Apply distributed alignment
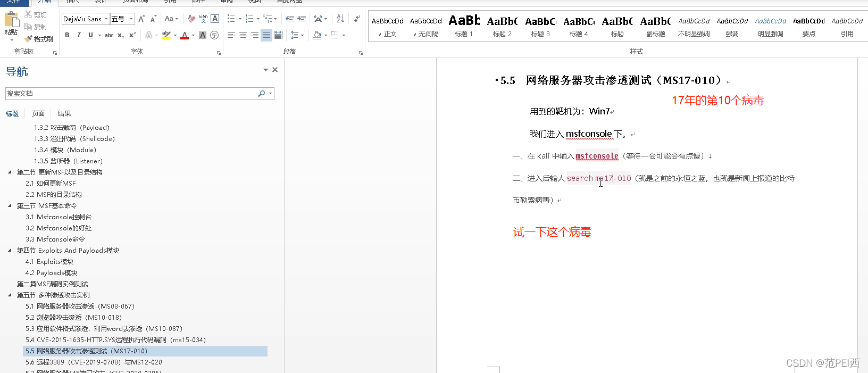Image resolution: width=868 pixels, height=373 pixels. 278,35
